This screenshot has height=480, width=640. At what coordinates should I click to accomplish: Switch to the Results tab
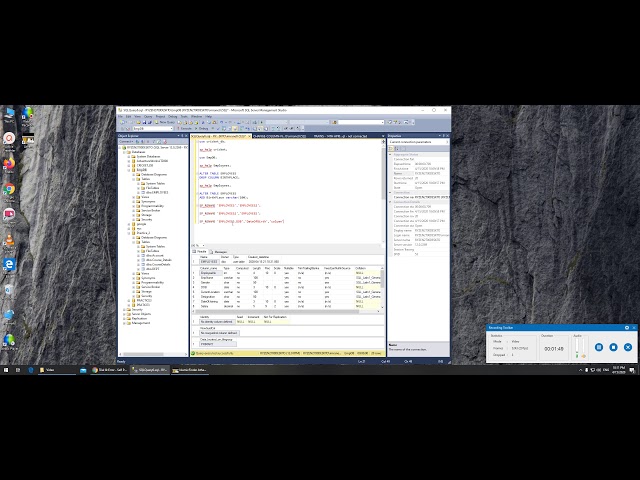(201, 252)
